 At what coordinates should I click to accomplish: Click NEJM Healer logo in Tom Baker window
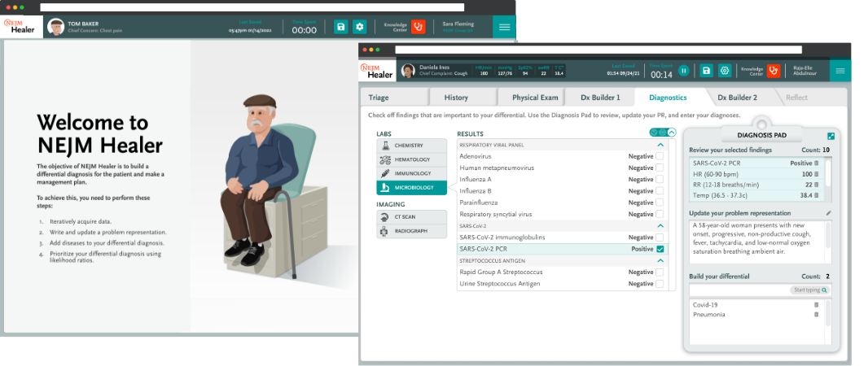20,27
